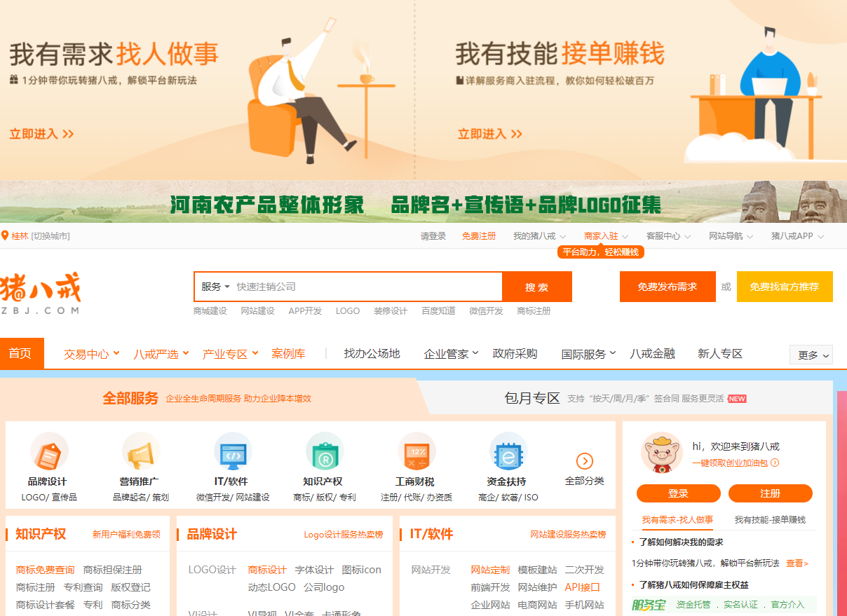Switch to the 我有技能-接单赚钱 tab
Viewport: 847px width, 616px height.
[x=769, y=520]
